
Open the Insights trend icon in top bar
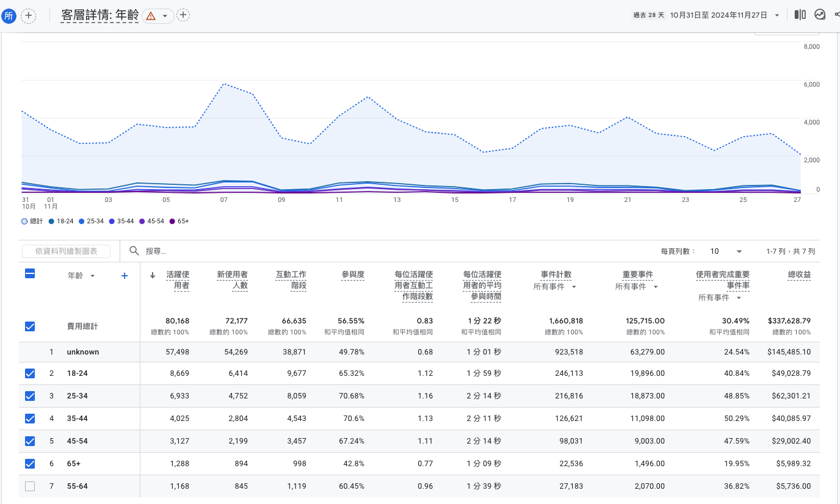(820, 15)
